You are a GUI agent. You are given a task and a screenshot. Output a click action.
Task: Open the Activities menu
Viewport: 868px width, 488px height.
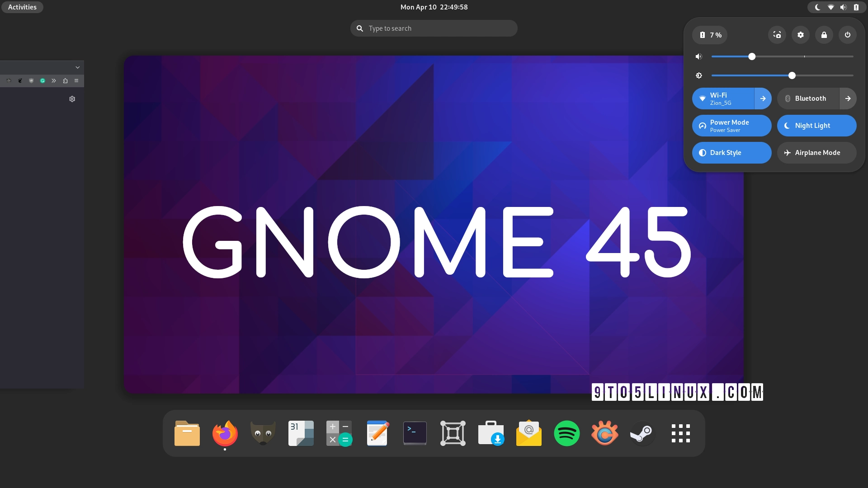[22, 7]
